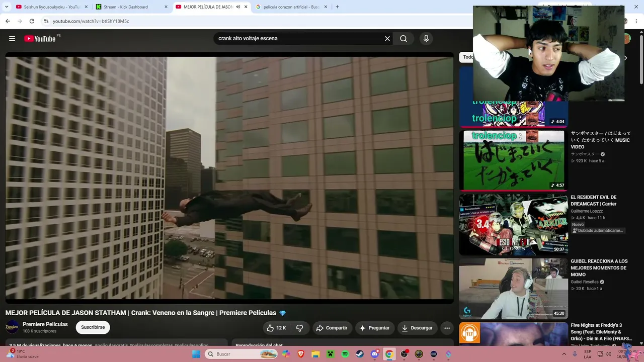This screenshot has height=362, width=644.
Task: Click the taskbar microphone tray icon
Action: coord(575,354)
